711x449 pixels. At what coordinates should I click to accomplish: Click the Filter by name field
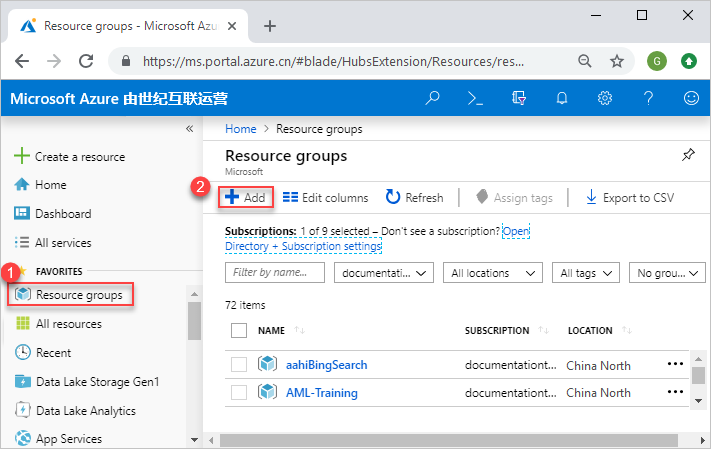coord(275,273)
